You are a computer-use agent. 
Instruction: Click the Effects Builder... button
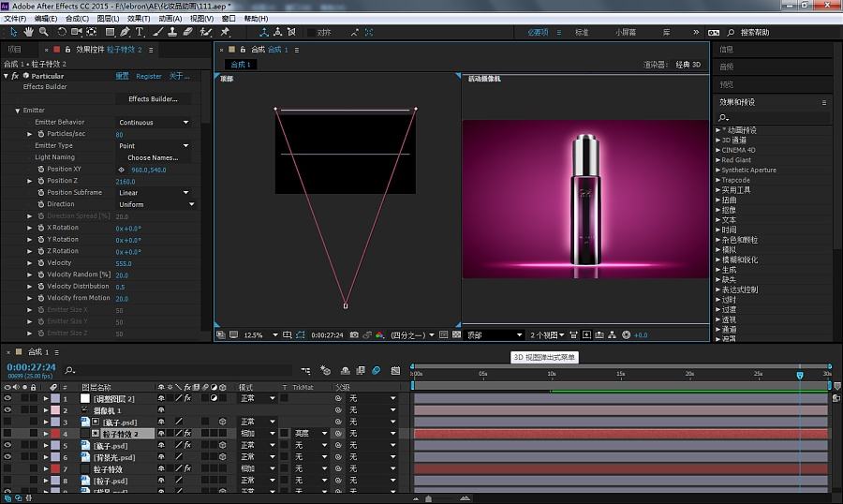coord(154,99)
